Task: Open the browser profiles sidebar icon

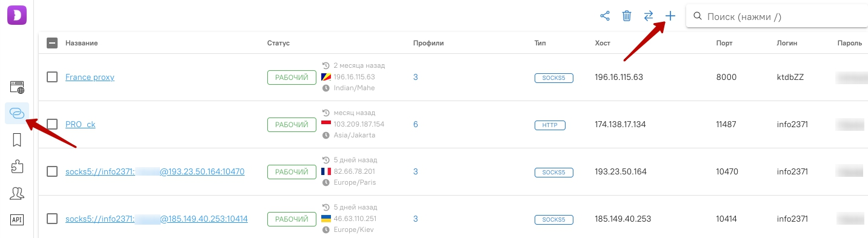Action: pos(17,87)
